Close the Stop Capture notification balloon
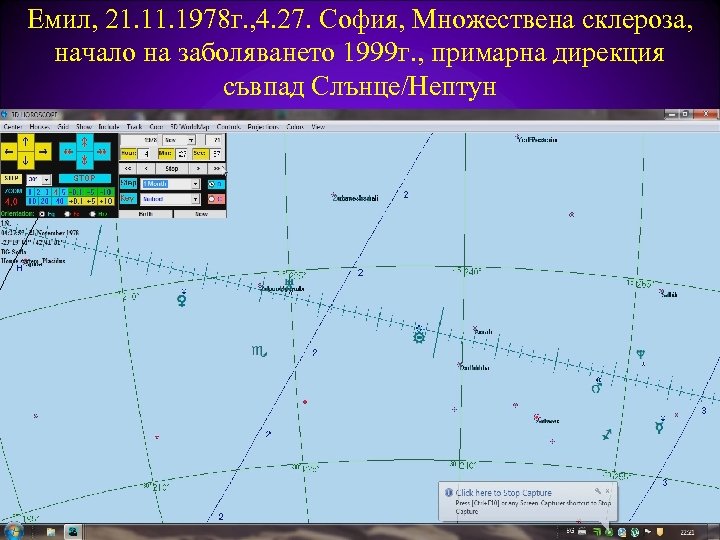Image resolution: width=720 pixels, height=540 pixels. click(608, 491)
